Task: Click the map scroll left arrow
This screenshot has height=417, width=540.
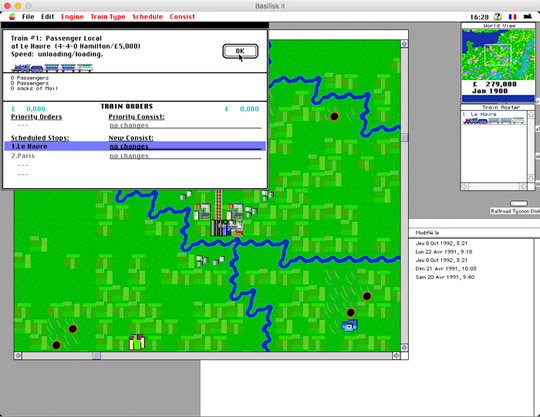Action: point(18,355)
